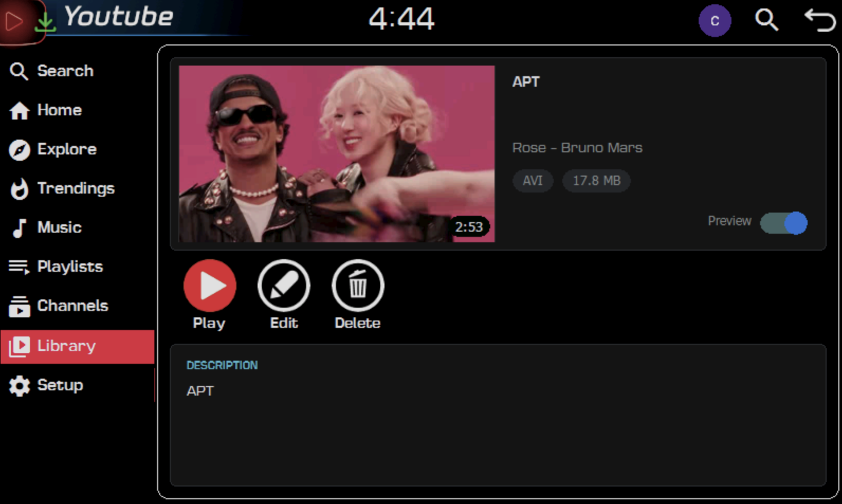Open the Playlists section
The width and height of the screenshot is (842, 504).
tap(77, 267)
